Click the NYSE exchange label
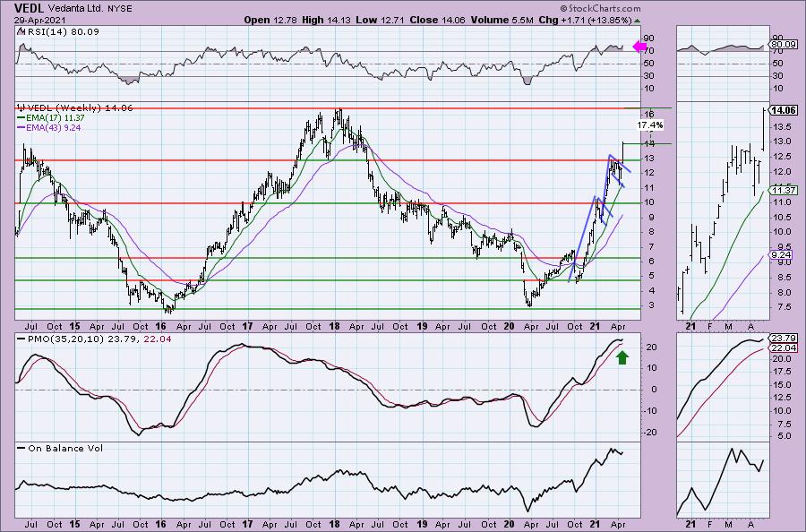This screenshot has height=532, width=806. pos(119,9)
